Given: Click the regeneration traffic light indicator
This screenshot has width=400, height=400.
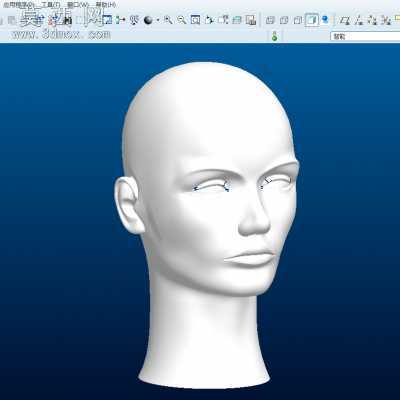Looking at the screenshot, I should tap(274, 36).
